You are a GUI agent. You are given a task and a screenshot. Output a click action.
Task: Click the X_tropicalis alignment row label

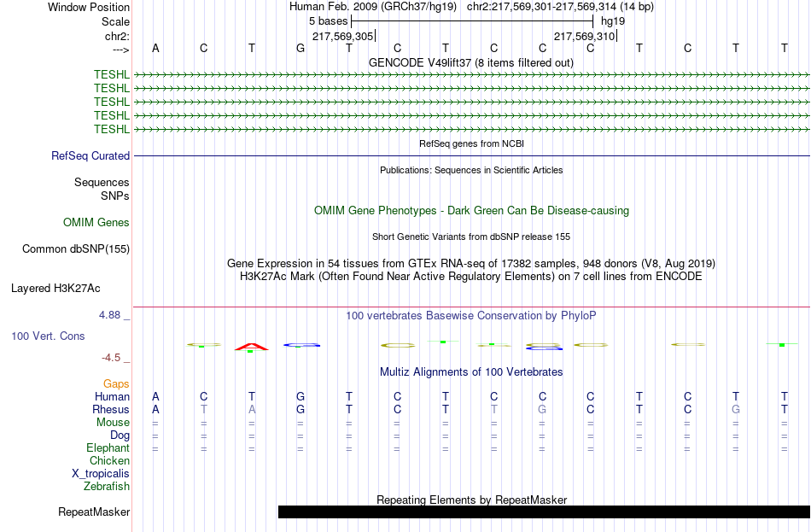[x=101, y=474]
